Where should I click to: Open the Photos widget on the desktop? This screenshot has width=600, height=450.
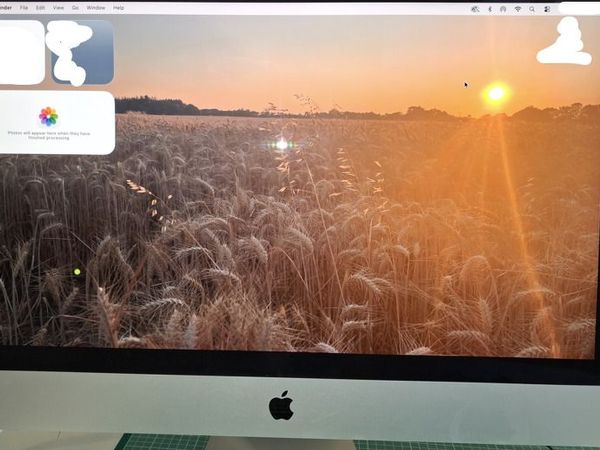point(56,123)
